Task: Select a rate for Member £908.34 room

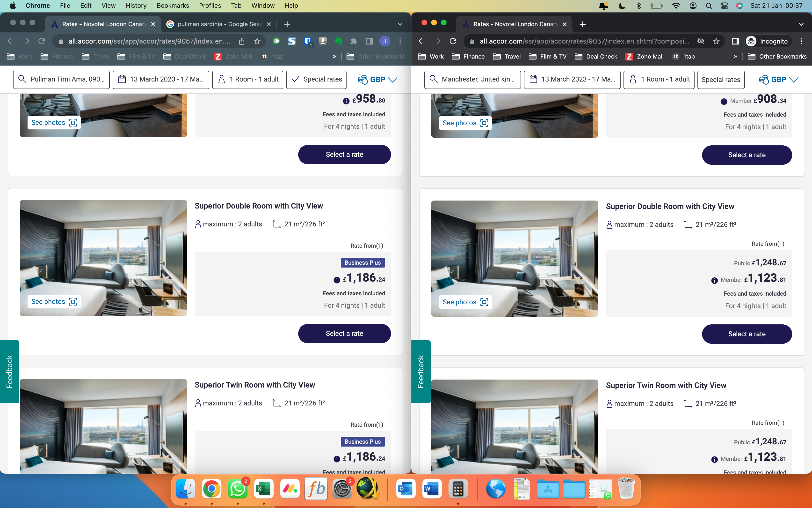Action: [747, 155]
